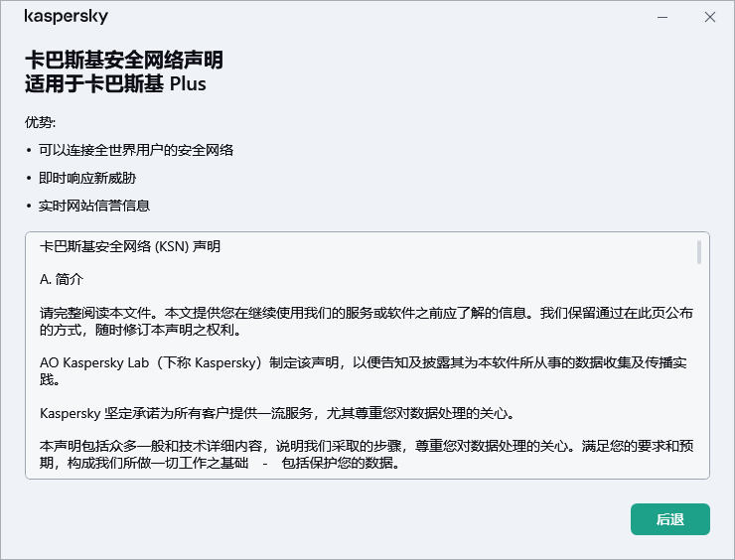Click bullet 即时响应新威胁
The height and width of the screenshot is (560, 735).
coord(87,178)
